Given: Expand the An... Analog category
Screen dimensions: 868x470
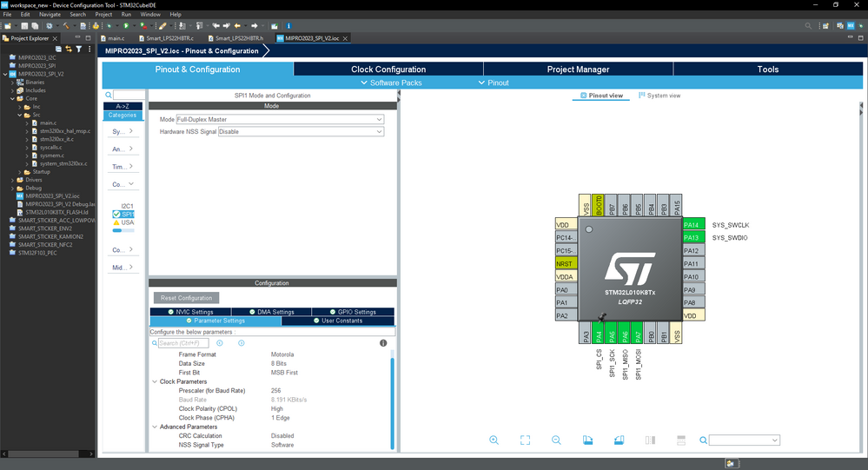Looking at the screenshot, I should point(123,149).
